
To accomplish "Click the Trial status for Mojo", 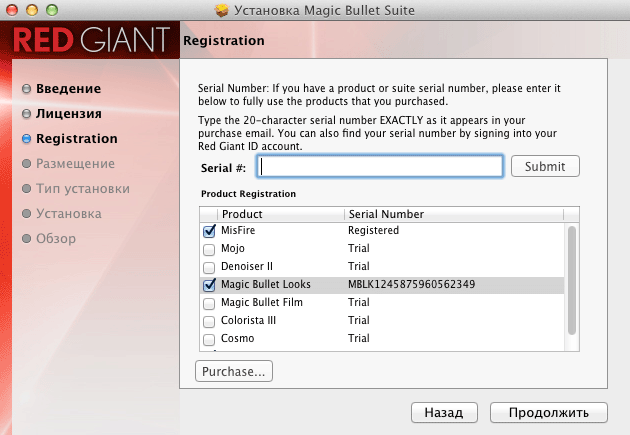I will tap(358, 248).
